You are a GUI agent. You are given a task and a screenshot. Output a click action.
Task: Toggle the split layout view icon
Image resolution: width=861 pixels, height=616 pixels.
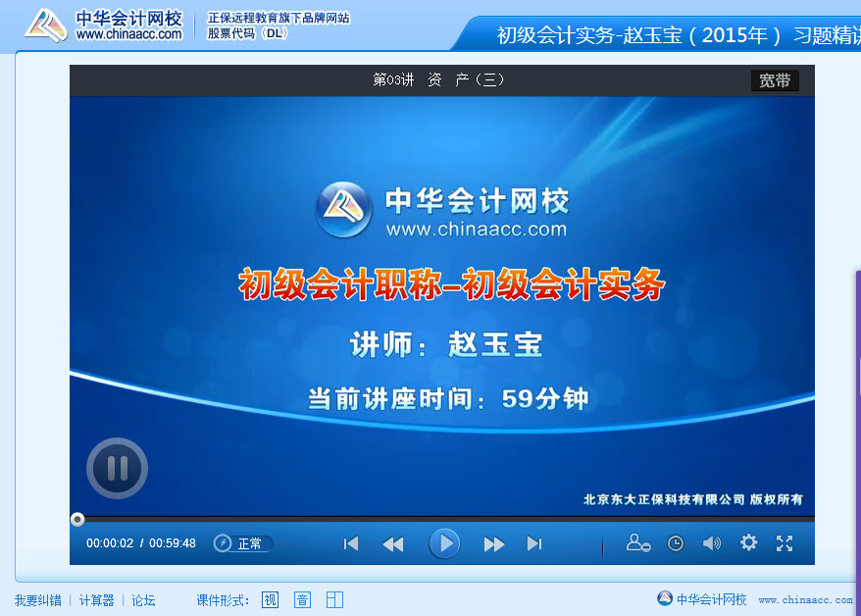334,599
